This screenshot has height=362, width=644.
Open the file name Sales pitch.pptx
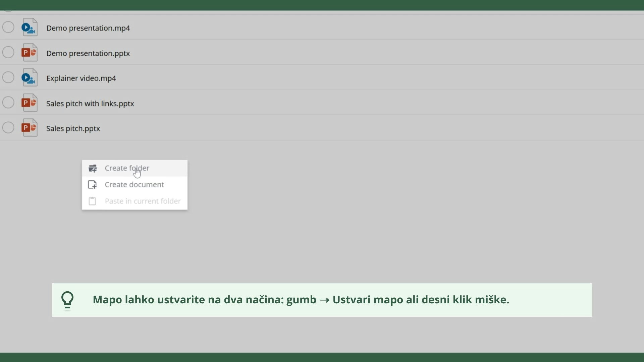click(x=73, y=129)
